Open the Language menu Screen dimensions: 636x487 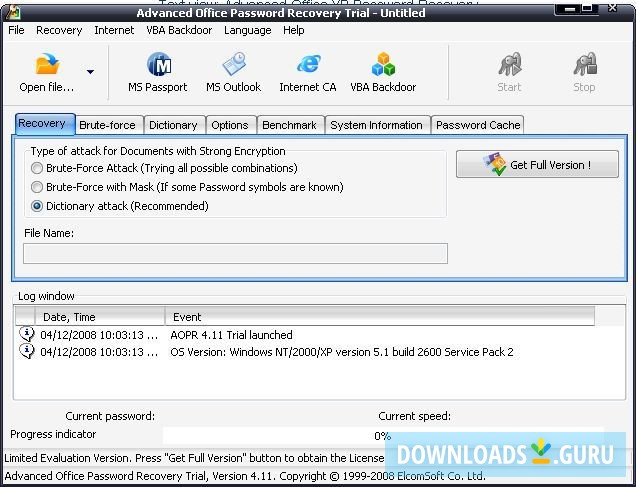pyautogui.click(x=247, y=30)
